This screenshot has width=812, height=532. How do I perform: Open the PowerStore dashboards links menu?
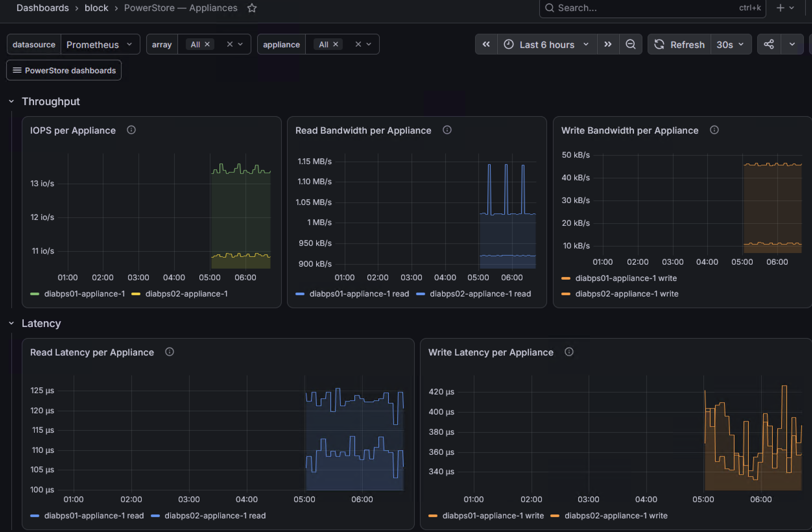pyautogui.click(x=64, y=70)
